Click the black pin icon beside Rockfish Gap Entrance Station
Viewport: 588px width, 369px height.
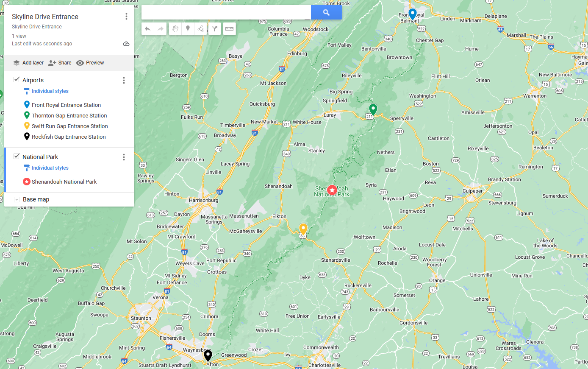[x=27, y=137]
